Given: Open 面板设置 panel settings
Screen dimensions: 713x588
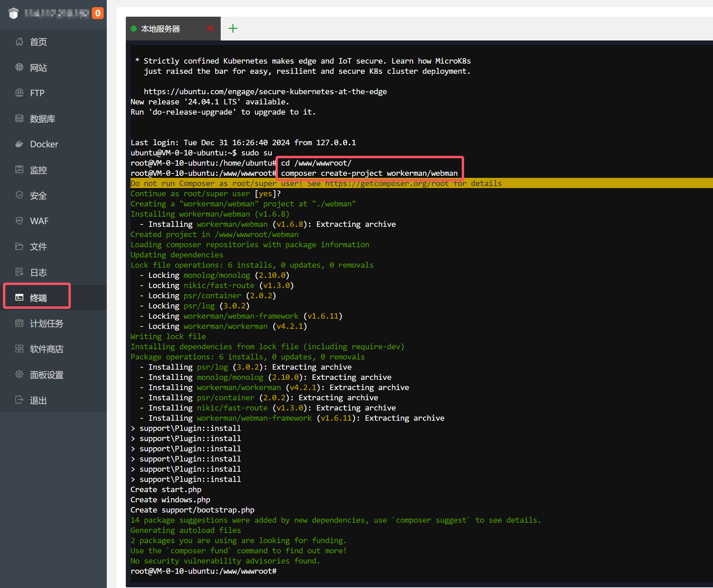Looking at the screenshot, I should point(46,375).
